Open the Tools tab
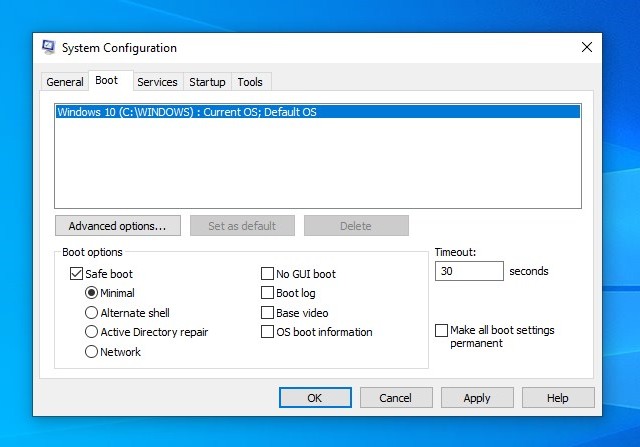640x447 pixels. [x=250, y=82]
